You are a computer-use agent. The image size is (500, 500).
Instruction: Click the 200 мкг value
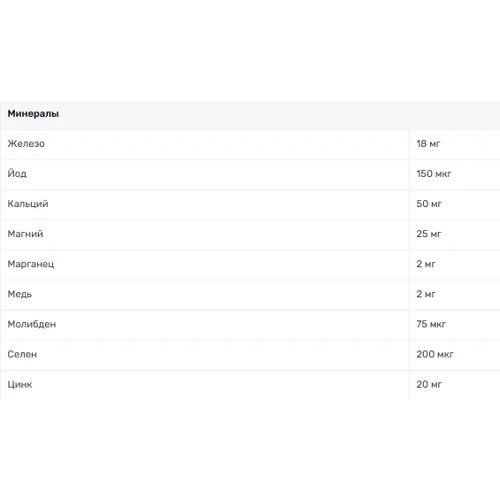(435, 354)
